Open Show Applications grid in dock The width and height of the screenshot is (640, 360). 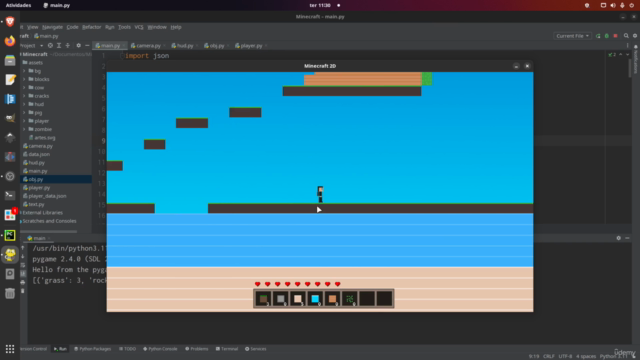(10, 349)
